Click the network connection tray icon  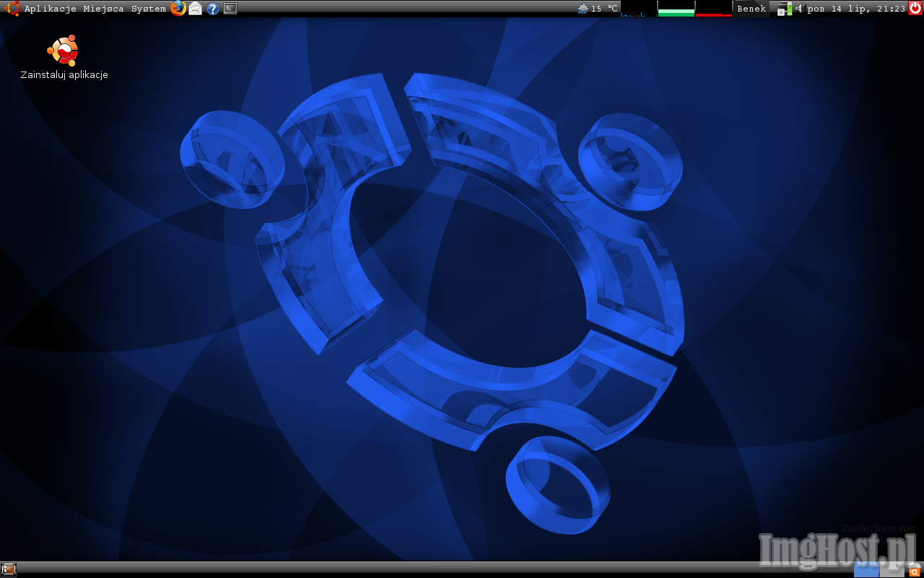click(x=785, y=9)
